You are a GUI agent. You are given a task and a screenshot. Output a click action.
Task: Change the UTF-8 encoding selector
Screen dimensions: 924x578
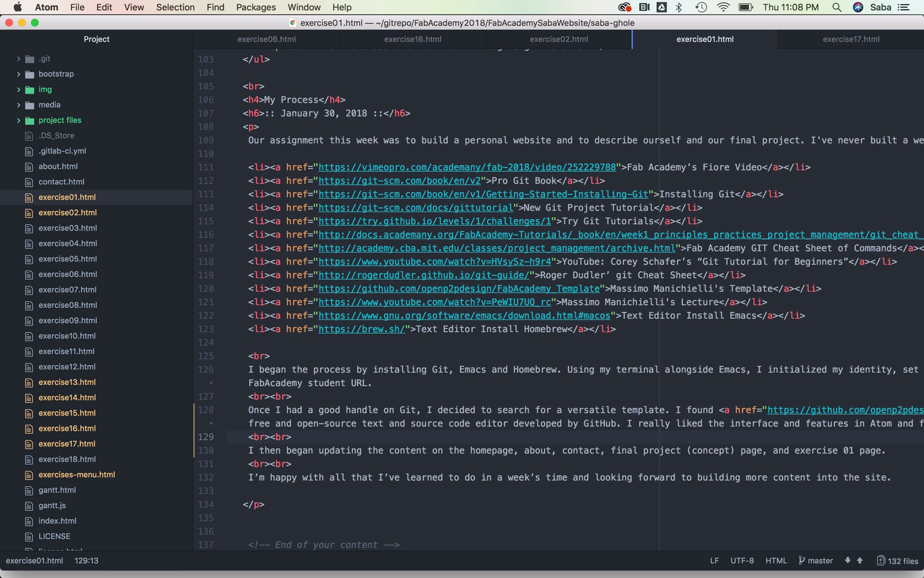pos(742,561)
